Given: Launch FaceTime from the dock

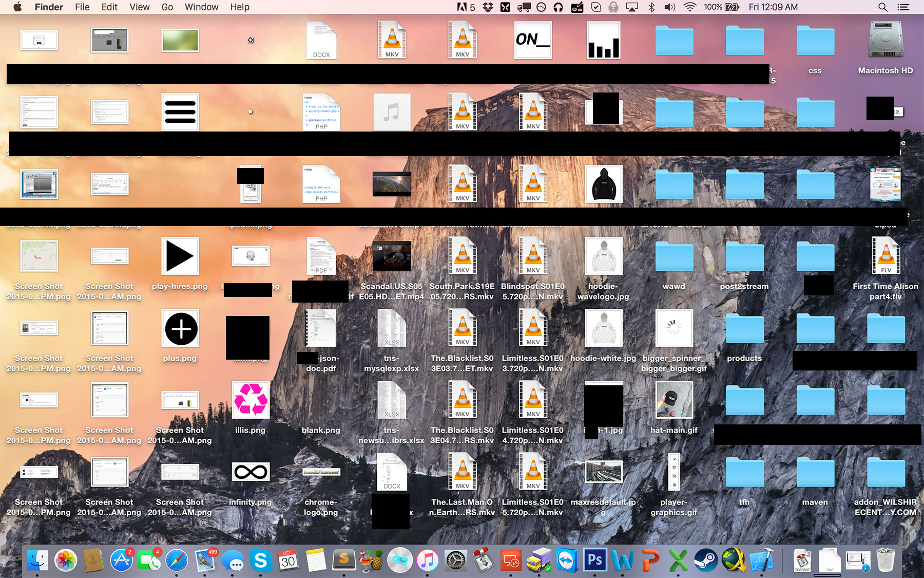Looking at the screenshot, I should (x=149, y=560).
